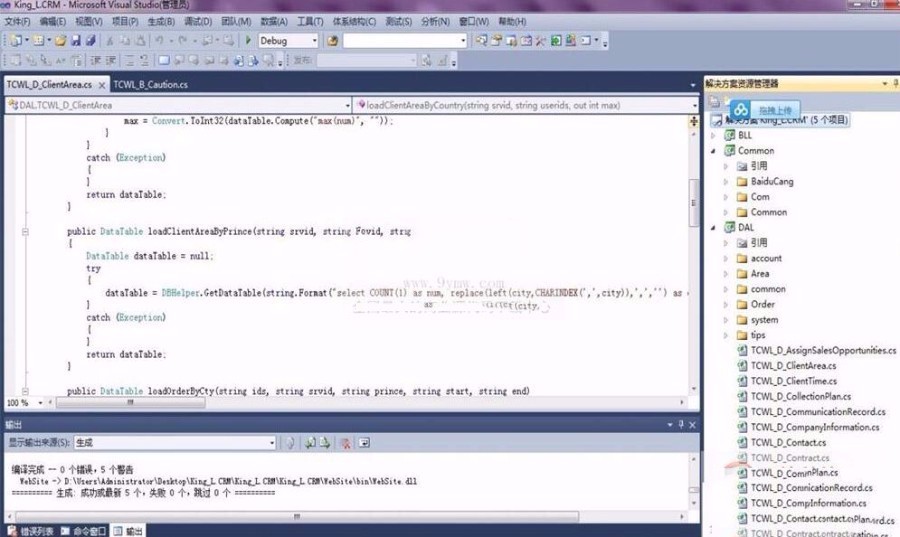Open the 窗口(W) menu

point(474,21)
